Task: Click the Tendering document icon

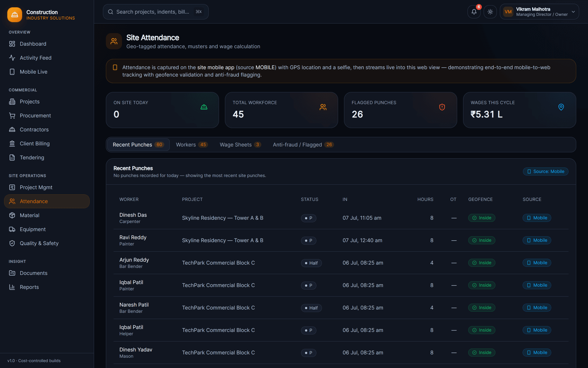Action: click(x=12, y=158)
